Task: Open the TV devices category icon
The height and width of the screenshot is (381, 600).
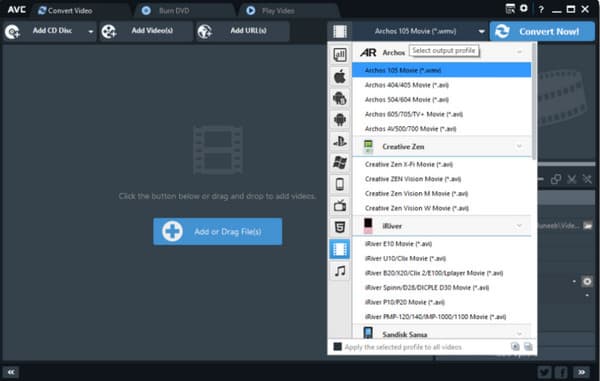Action: 339,206
